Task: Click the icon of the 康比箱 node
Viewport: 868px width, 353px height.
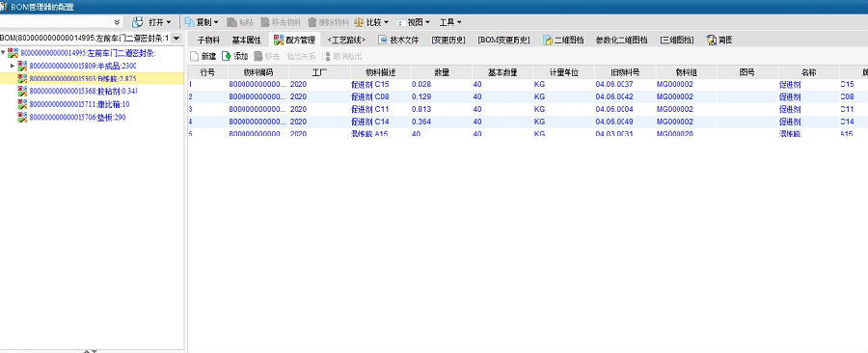Action: coord(22,104)
